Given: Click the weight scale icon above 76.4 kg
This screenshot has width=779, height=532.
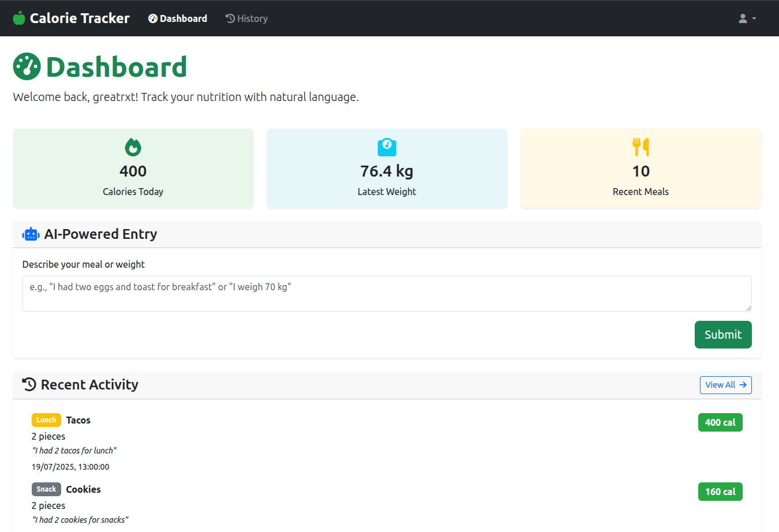Looking at the screenshot, I should (x=387, y=147).
